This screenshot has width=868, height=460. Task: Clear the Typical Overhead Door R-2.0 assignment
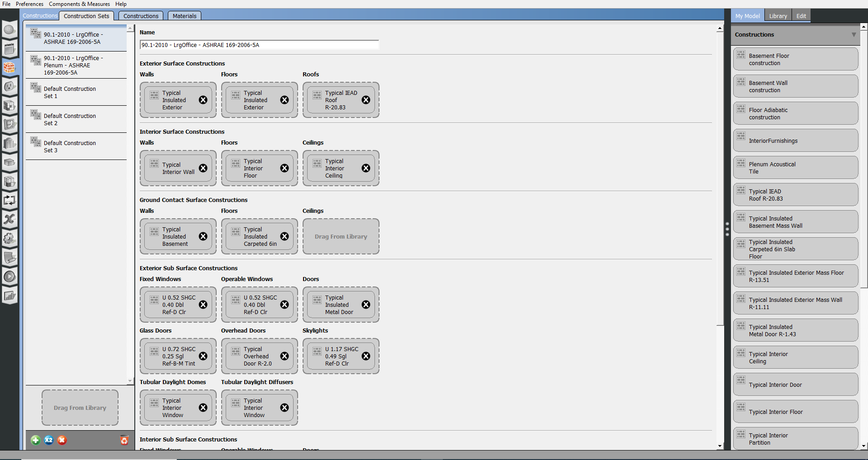(x=284, y=356)
